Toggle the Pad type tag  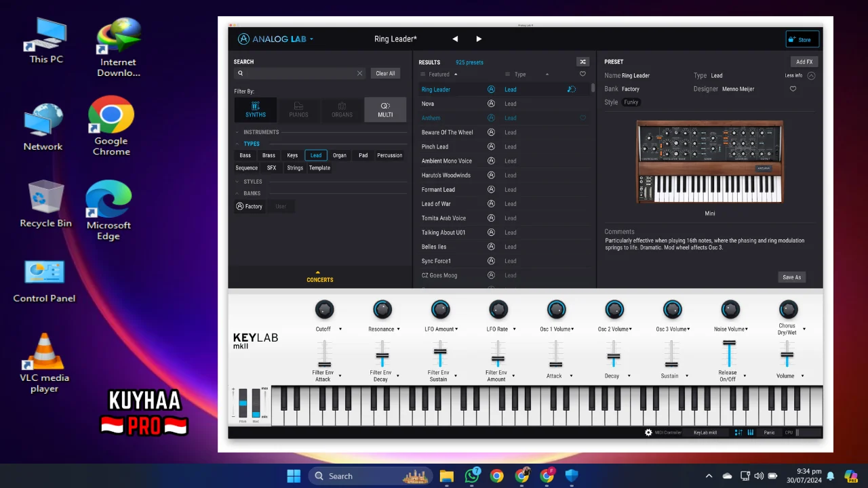tap(363, 155)
